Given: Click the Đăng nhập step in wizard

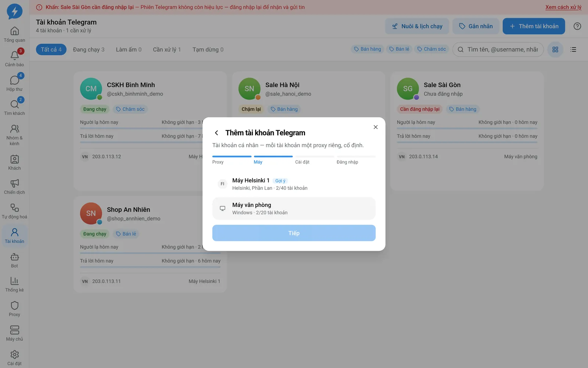Looking at the screenshot, I should pyautogui.click(x=356, y=160).
